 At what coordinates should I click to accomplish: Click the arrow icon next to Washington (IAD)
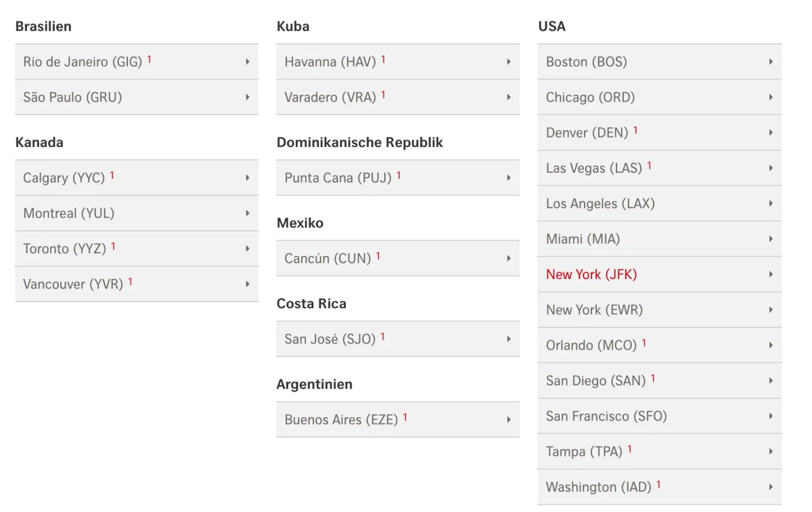coord(771,487)
